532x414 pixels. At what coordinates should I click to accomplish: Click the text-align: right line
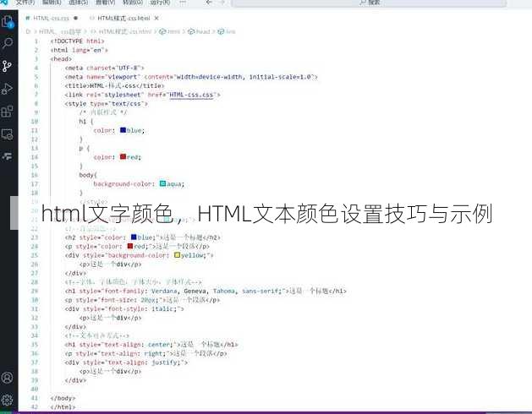click(x=145, y=354)
